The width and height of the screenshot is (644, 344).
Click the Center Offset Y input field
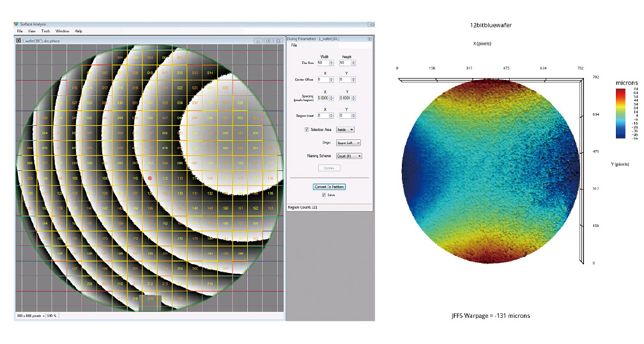click(344, 79)
